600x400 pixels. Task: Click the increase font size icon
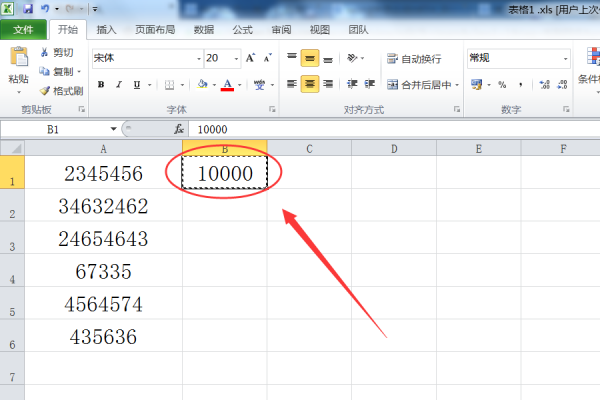[250, 58]
